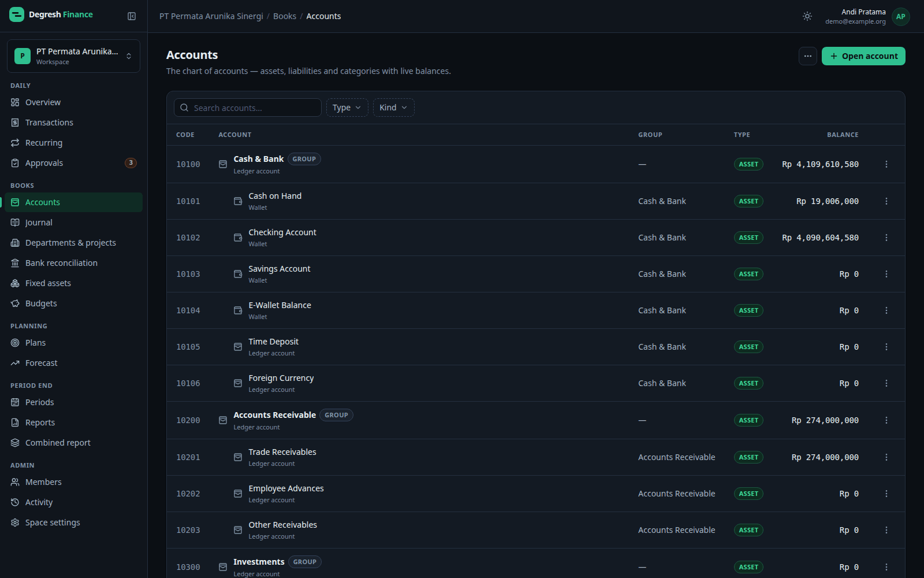This screenshot has height=578, width=924.
Task: Open row actions for Accounts Receivable group
Action: [x=886, y=420]
